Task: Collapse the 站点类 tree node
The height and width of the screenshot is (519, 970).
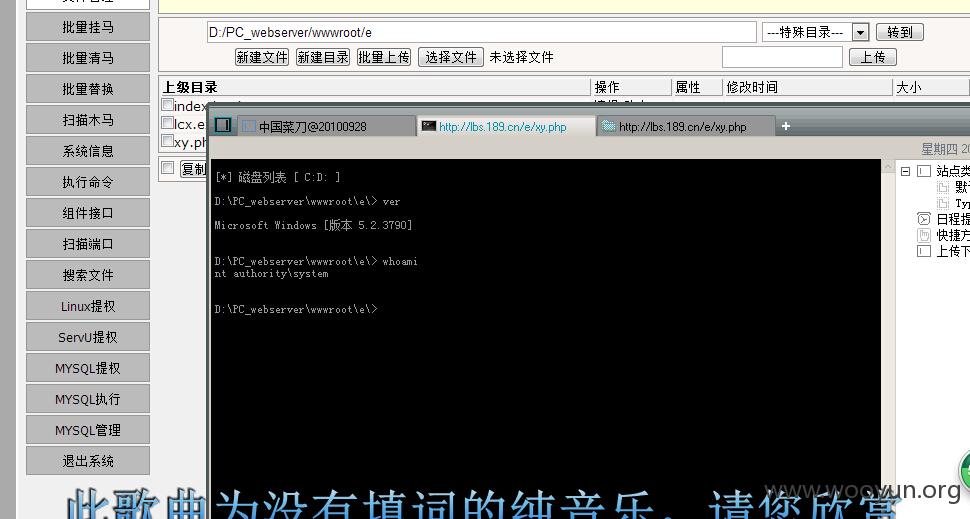Action: tap(906, 171)
